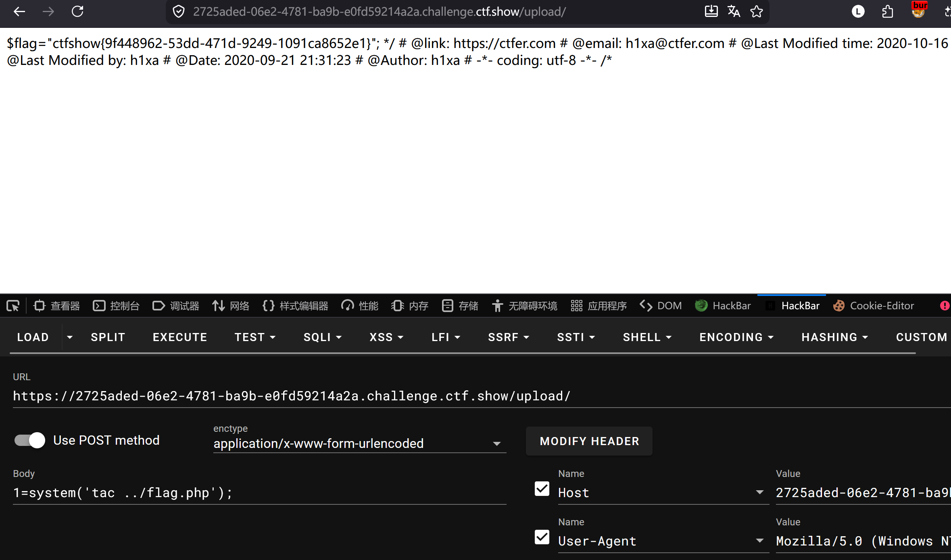Click the Host header value field
The image size is (951, 560).
coord(863,493)
